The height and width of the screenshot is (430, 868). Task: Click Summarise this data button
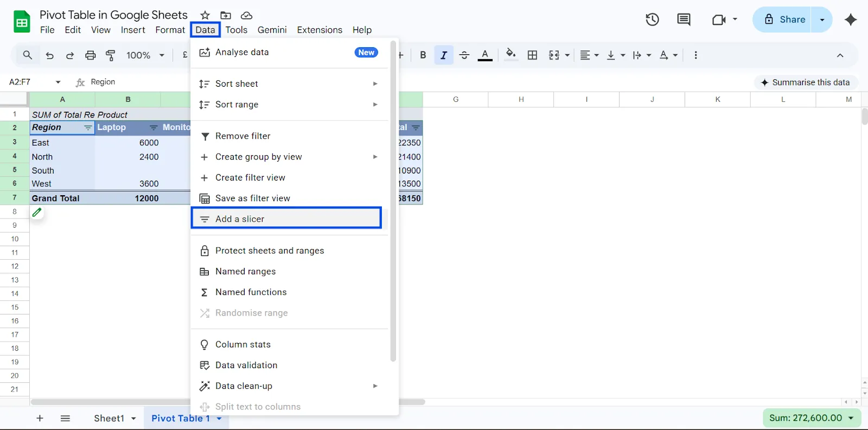click(x=805, y=82)
